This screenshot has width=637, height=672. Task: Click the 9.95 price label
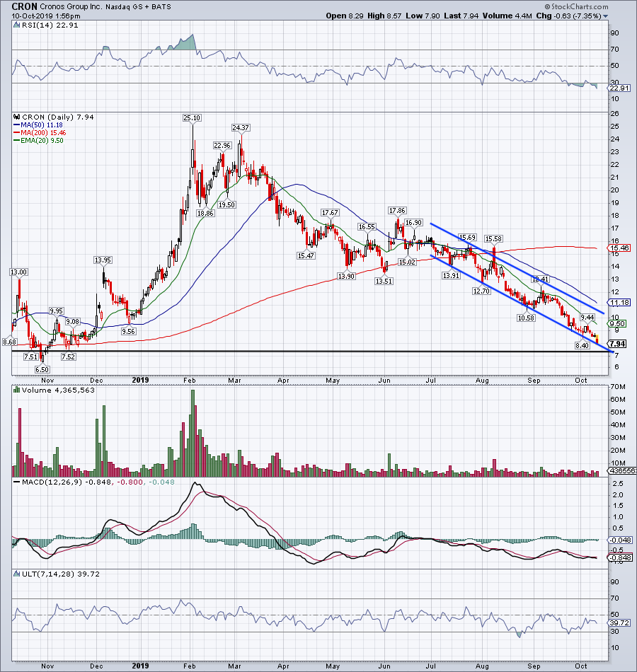56,311
